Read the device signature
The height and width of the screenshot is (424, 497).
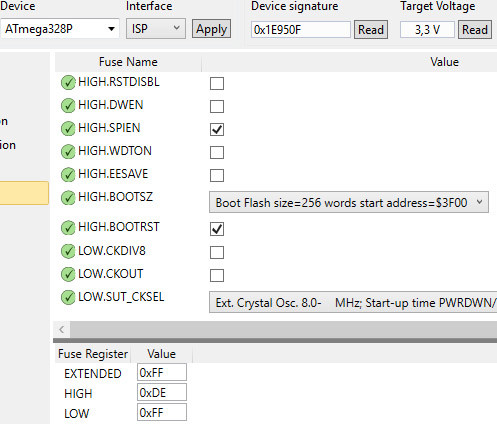pos(371,30)
